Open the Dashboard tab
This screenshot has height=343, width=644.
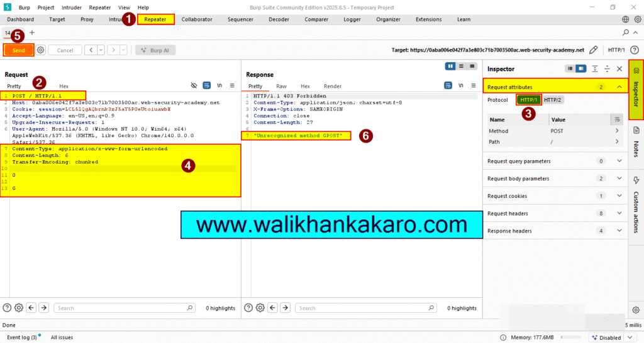coord(21,19)
